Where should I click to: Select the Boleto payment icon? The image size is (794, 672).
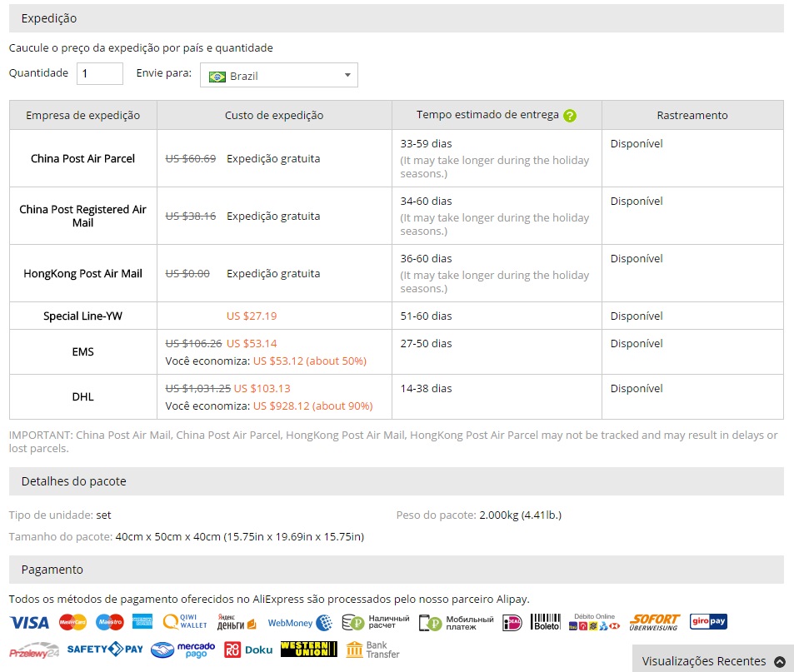click(546, 622)
